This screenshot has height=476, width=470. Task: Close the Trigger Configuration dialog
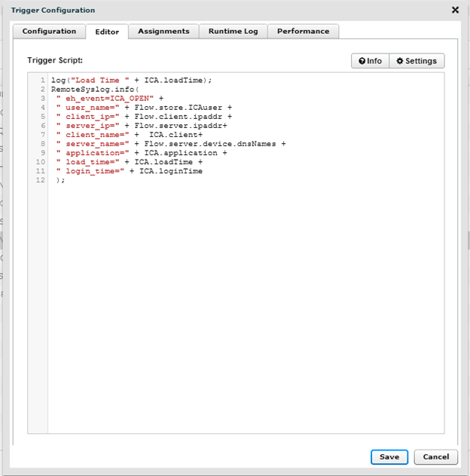tap(455, 10)
